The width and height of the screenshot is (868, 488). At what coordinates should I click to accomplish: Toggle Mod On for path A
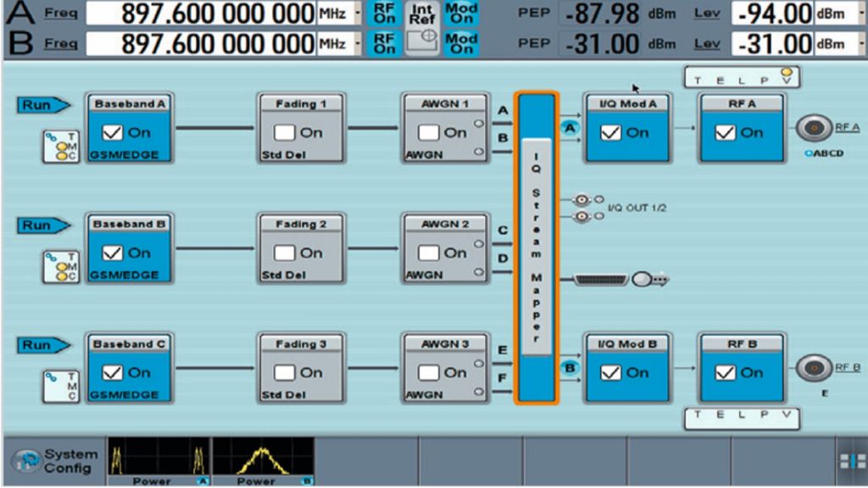[x=461, y=14]
